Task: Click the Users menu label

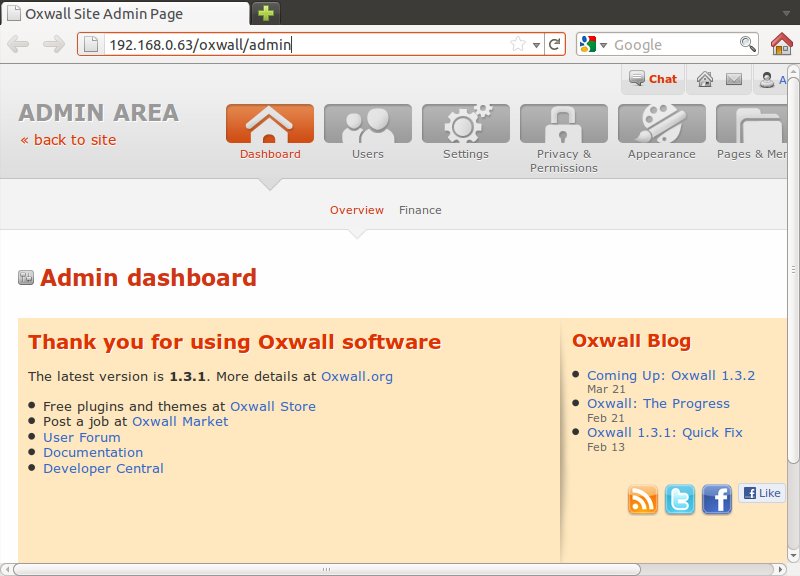Action: 368,154
